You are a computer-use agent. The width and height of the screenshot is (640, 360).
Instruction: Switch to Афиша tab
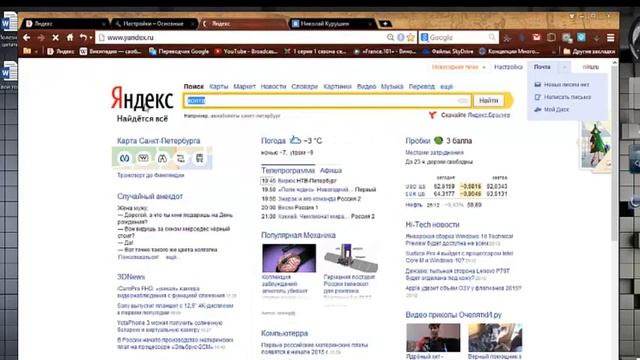point(331,170)
